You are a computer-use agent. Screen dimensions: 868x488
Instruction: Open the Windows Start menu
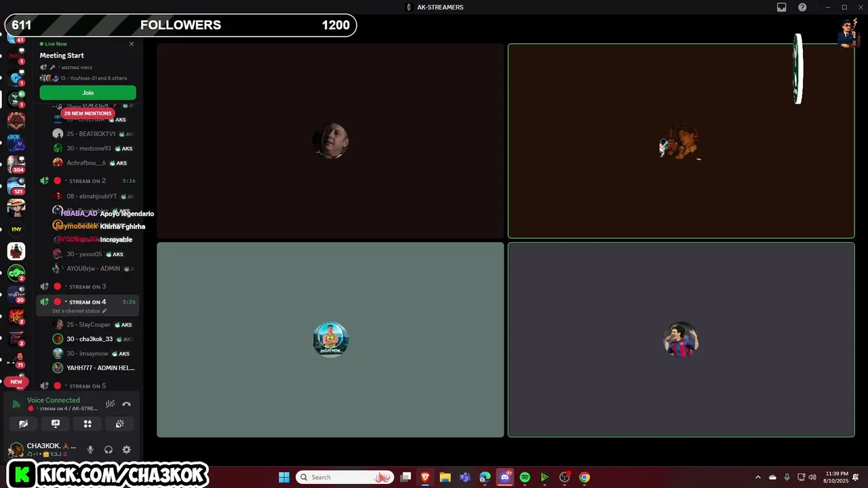[284, 477]
